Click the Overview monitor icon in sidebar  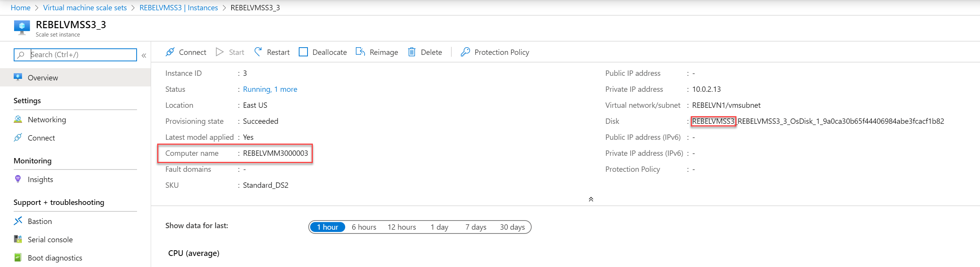point(18,77)
